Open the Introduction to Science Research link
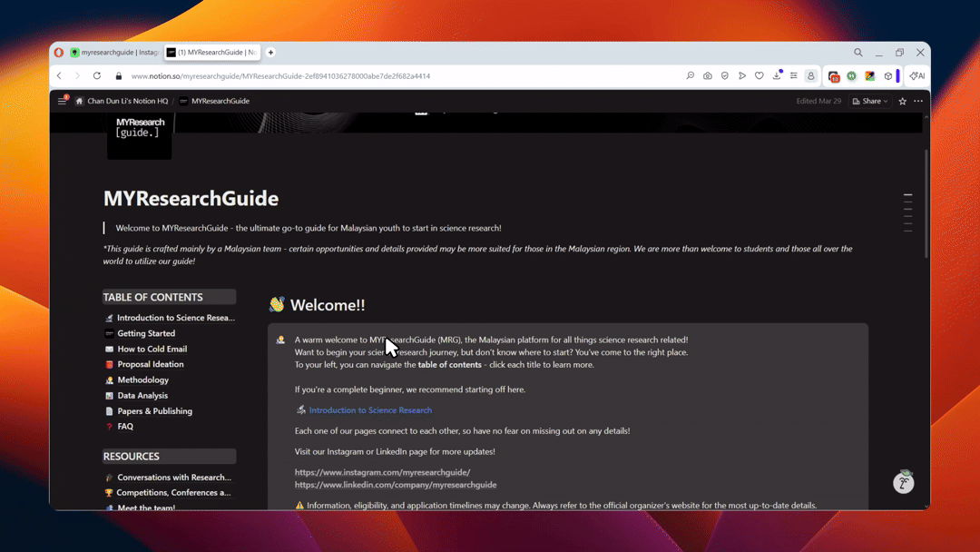Viewport: 980px width, 552px height. pos(370,410)
